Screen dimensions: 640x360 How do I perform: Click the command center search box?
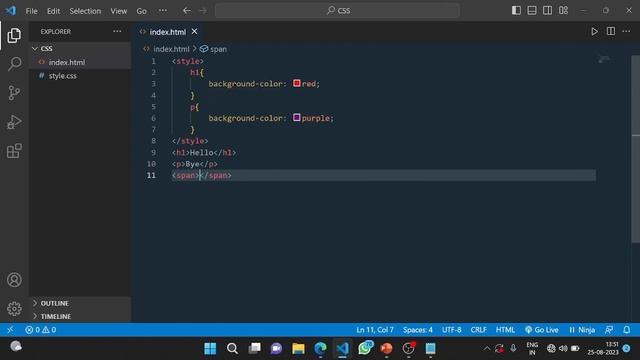pos(337,11)
